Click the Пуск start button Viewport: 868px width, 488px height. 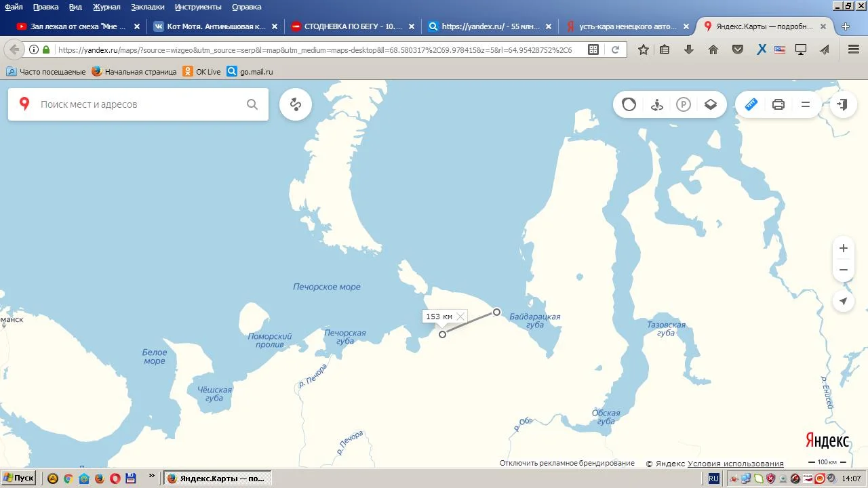click(x=18, y=478)
